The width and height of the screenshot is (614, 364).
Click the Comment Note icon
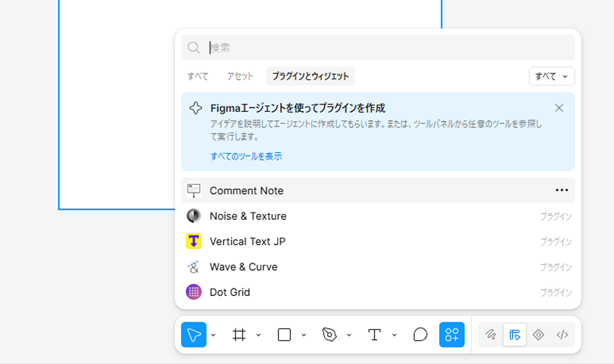click(x=194, y=191)
